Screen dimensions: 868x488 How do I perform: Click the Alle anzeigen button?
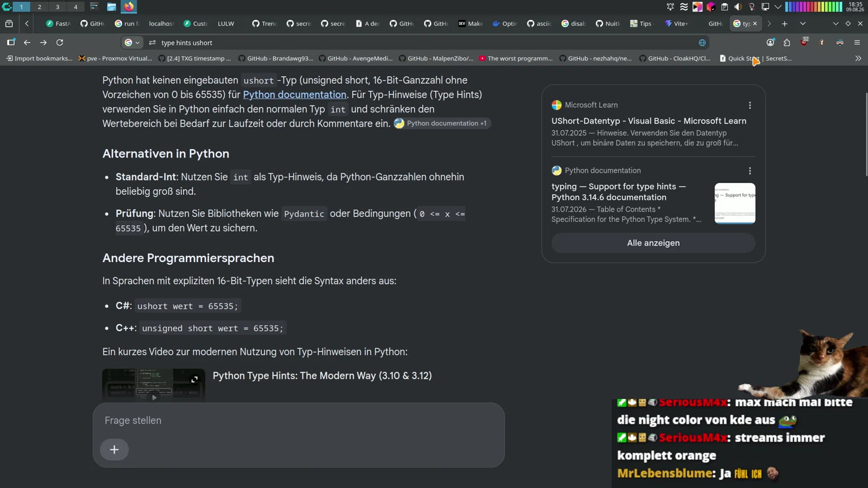point(653,243)
